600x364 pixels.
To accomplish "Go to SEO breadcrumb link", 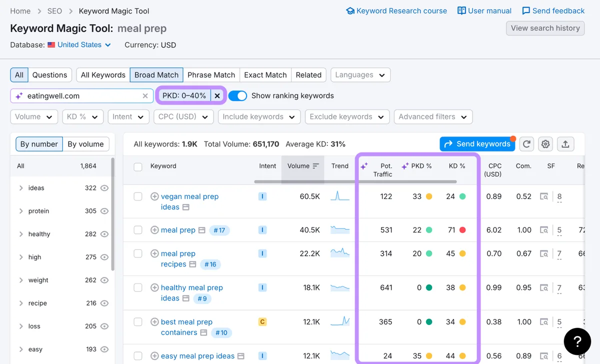I will click(54, 11).
